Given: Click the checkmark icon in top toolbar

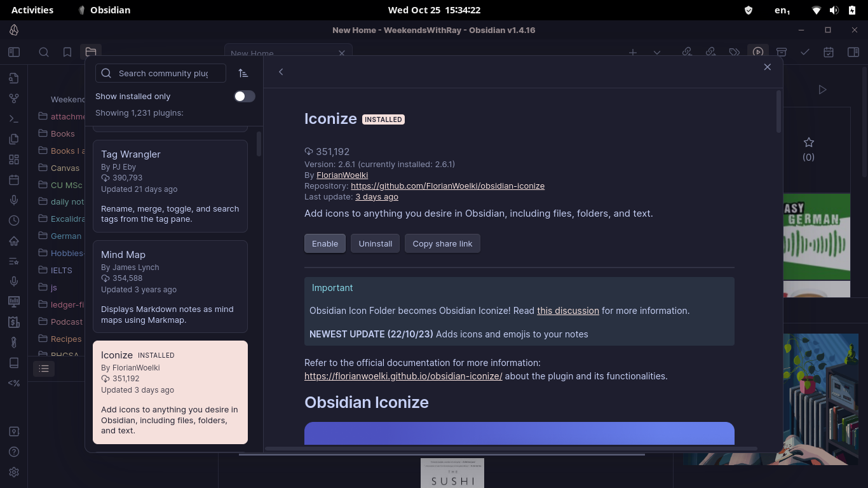Looking at the screenshot, I should tap(805, 53).
